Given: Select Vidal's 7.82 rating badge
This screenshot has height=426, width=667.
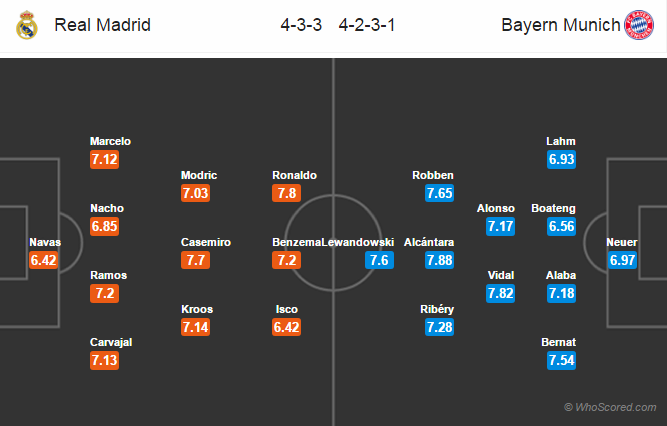Looking at the screenshot, I should pyautogui.click(x=501, y=293).
